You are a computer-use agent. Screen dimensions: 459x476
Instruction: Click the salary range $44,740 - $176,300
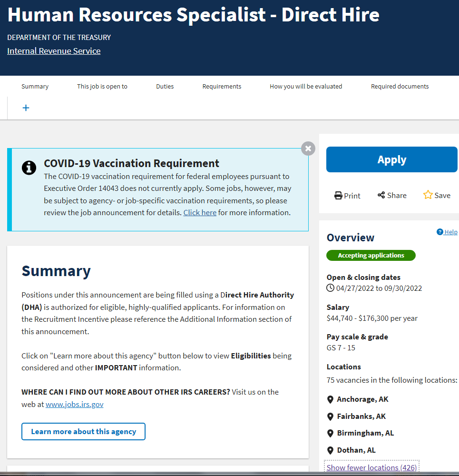(x=357, y=318)
